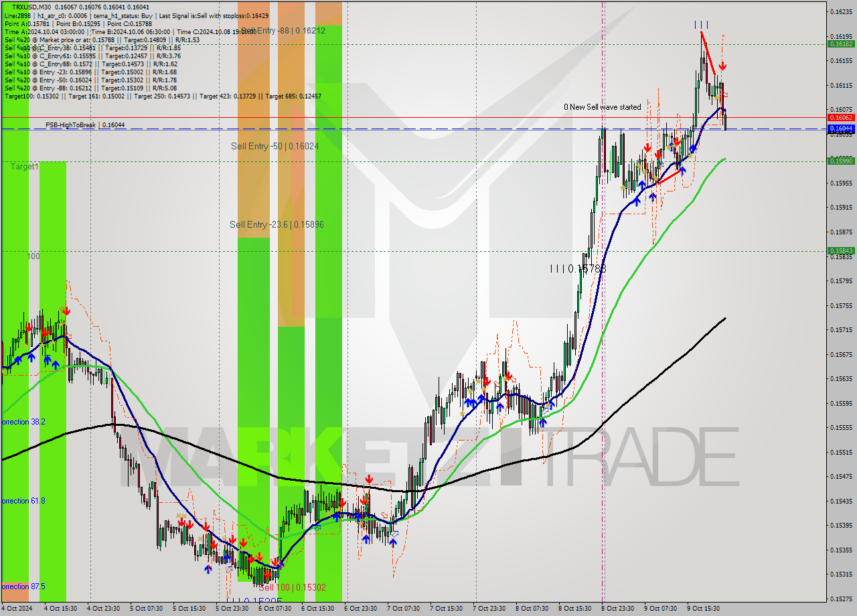
Task: Click the 0.16235 price axis label
Action: (x=840, y=11)
